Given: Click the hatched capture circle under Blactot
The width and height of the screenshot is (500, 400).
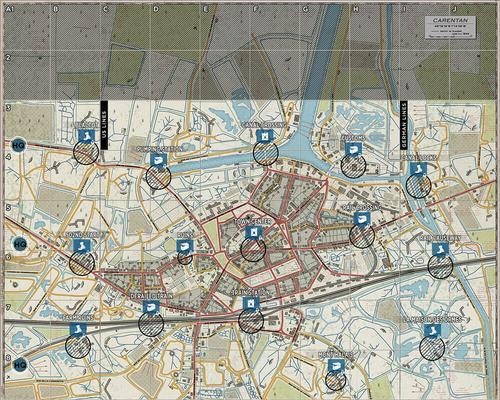Looking at the screenshot, I should [x=86, y=152].
